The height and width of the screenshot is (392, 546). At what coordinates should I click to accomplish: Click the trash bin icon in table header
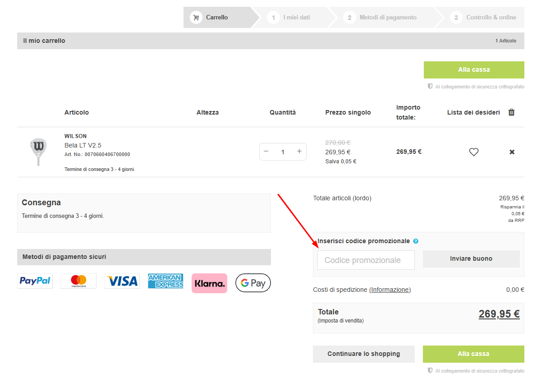(x=511, y=112)
